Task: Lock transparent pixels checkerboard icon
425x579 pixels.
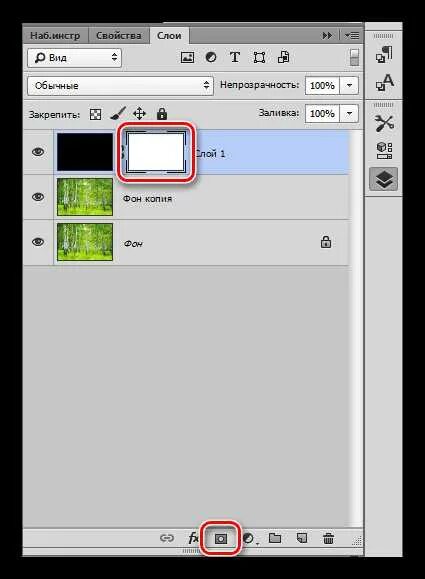Action: (96, 114)
